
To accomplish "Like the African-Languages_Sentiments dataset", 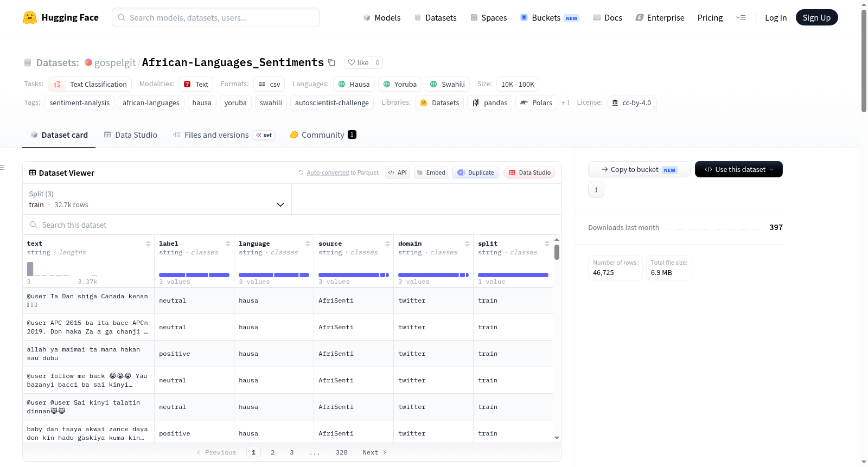I will tap(358, 62).
